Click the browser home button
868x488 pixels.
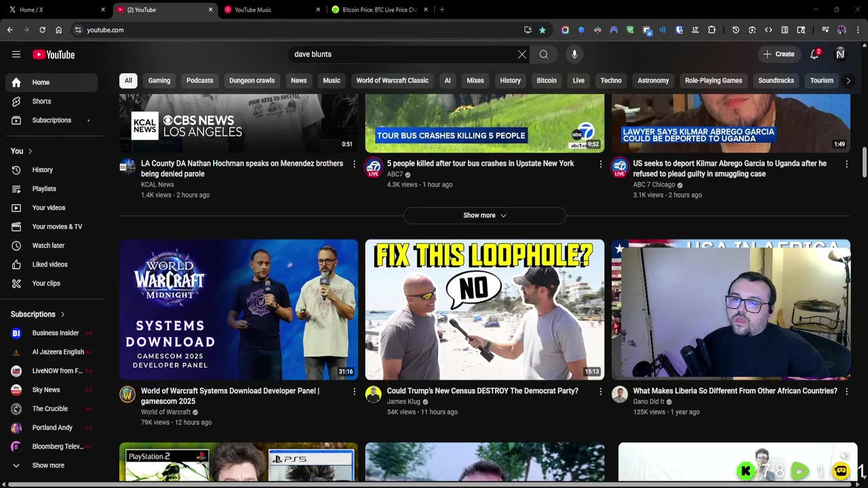(x=59, y=30)
